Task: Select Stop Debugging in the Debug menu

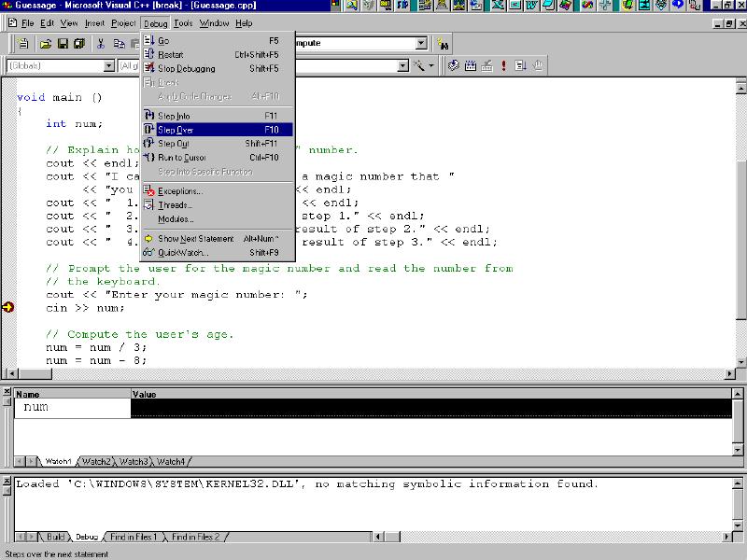Action: click(218, 68)
